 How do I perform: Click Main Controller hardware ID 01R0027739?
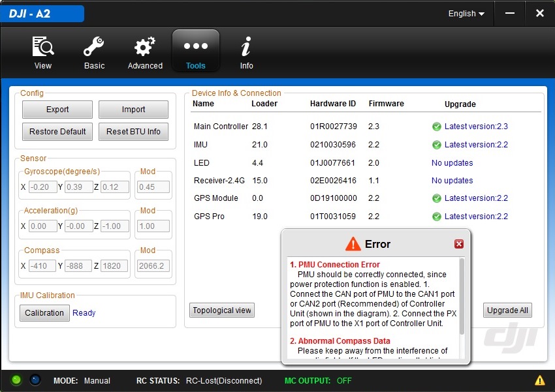click(334, 126)
